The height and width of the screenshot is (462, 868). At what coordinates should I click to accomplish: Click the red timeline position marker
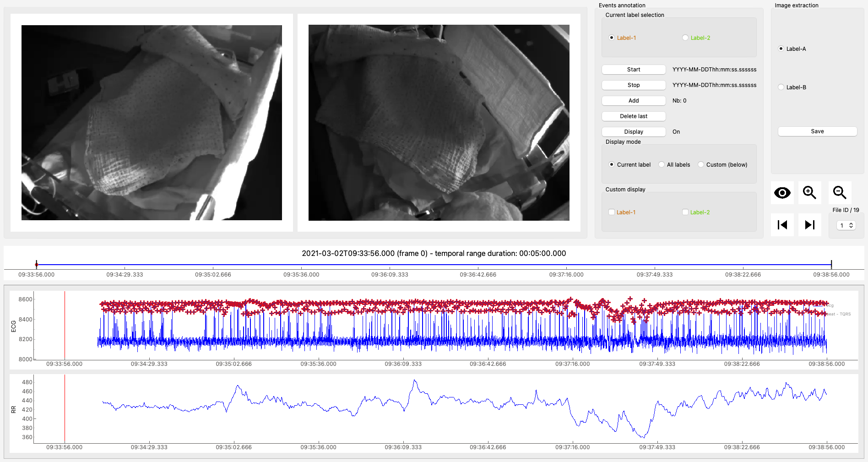point(37,265)
